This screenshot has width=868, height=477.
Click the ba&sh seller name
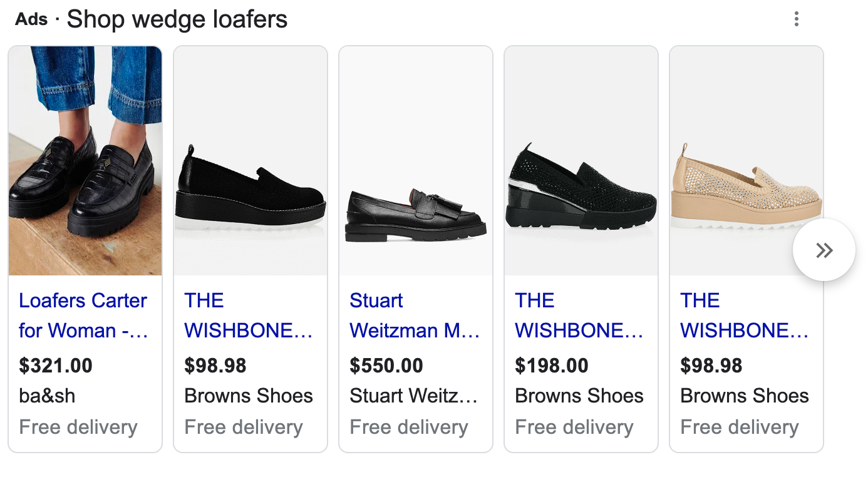47,396
